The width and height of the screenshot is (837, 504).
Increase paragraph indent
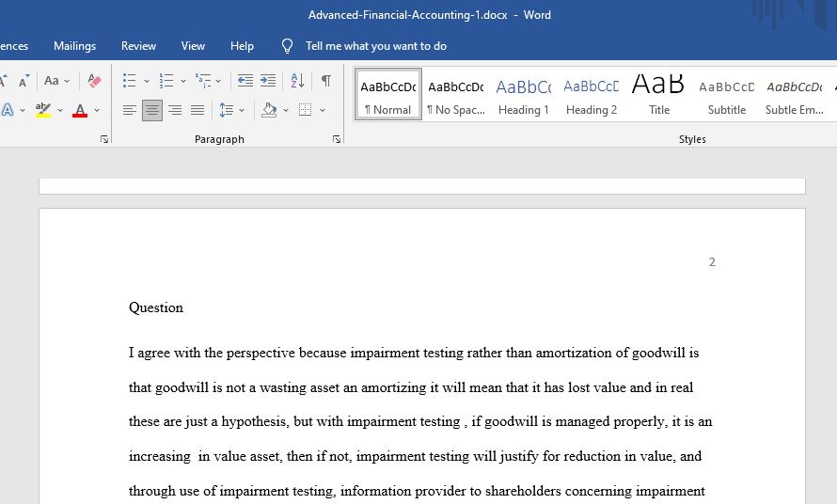click(268, 81)
